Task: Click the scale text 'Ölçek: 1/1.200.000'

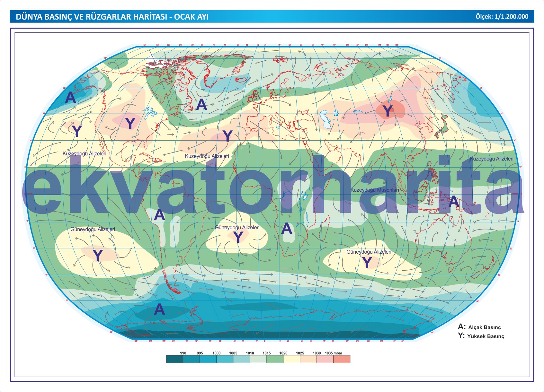Action: (502, 17)
